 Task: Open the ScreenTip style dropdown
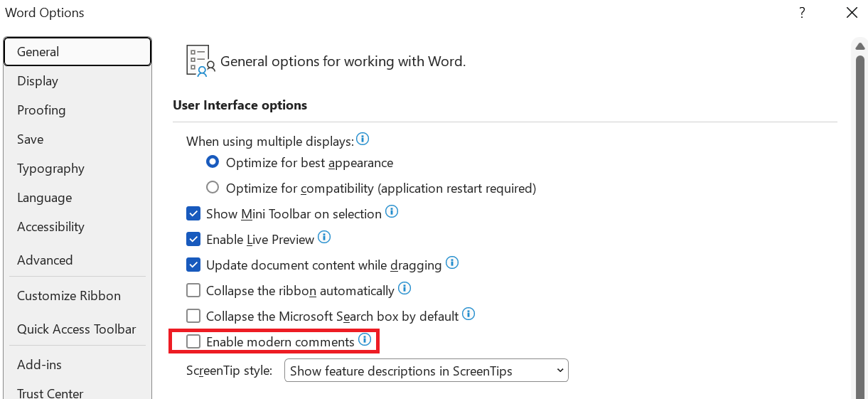coord(427,371)
